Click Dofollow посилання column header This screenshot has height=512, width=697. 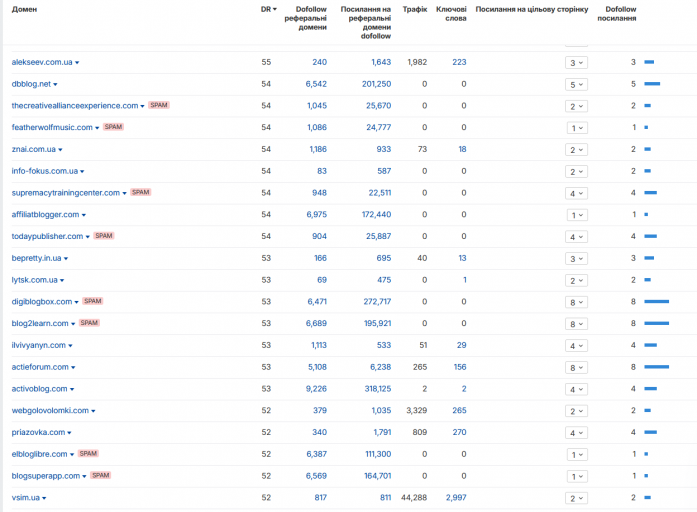click(617, 14)
